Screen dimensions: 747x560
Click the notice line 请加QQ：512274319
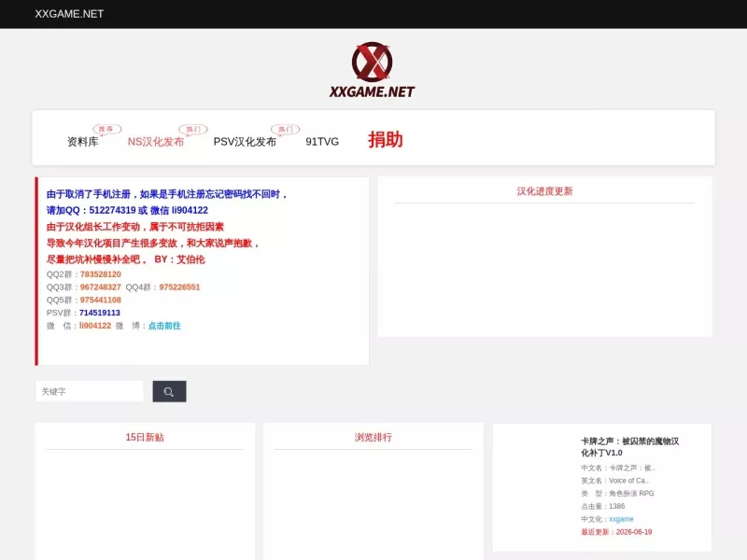tap(127, 211)
